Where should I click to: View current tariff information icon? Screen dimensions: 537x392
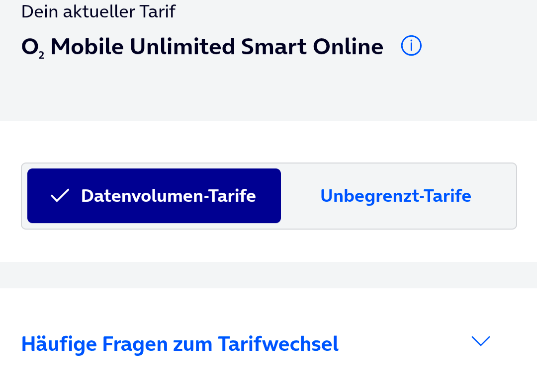pos(411,46)
